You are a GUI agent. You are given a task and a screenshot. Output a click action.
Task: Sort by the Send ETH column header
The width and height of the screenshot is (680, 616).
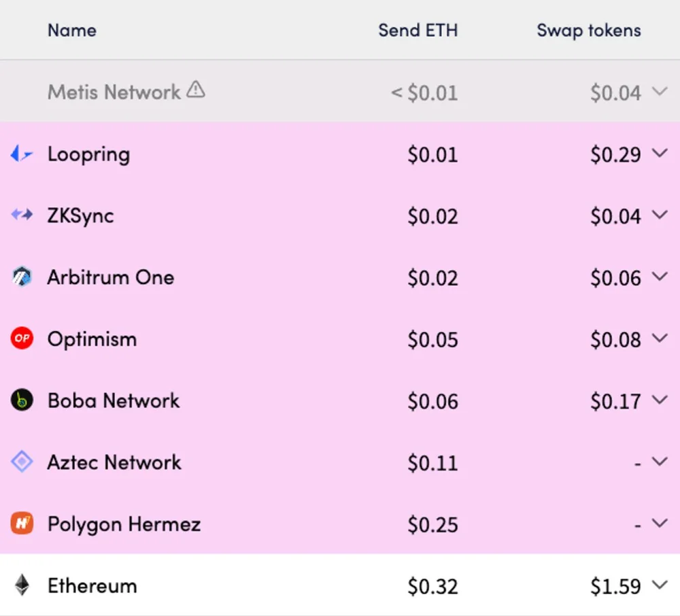coord(418,31)
